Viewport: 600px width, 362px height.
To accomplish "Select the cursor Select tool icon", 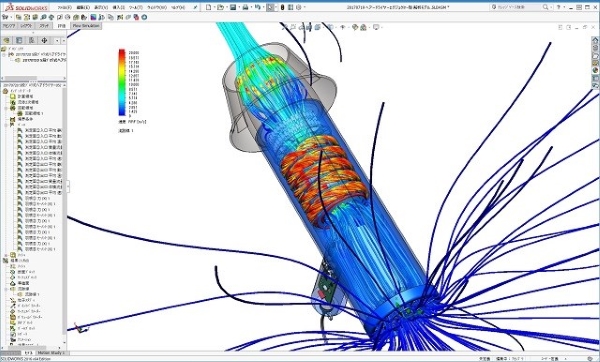I will click(271, 7).
